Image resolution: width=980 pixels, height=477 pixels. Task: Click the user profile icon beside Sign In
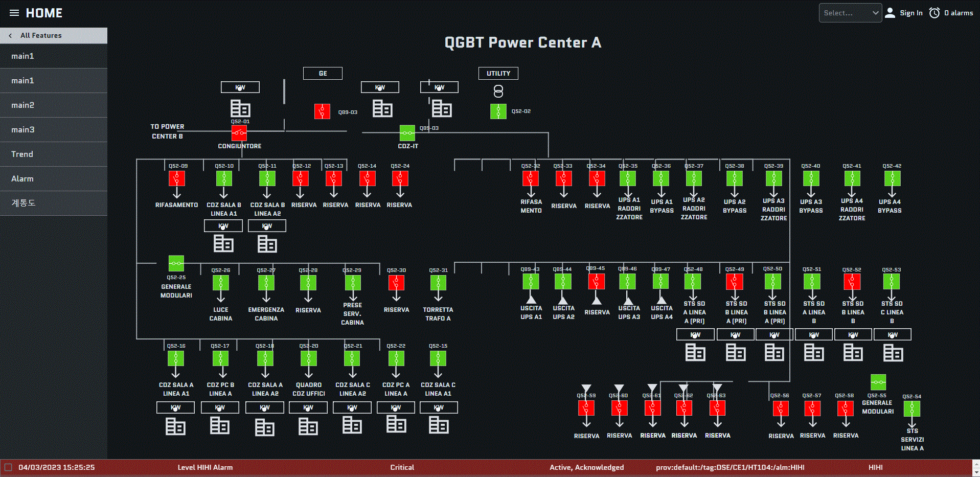[x=889, y=13]
